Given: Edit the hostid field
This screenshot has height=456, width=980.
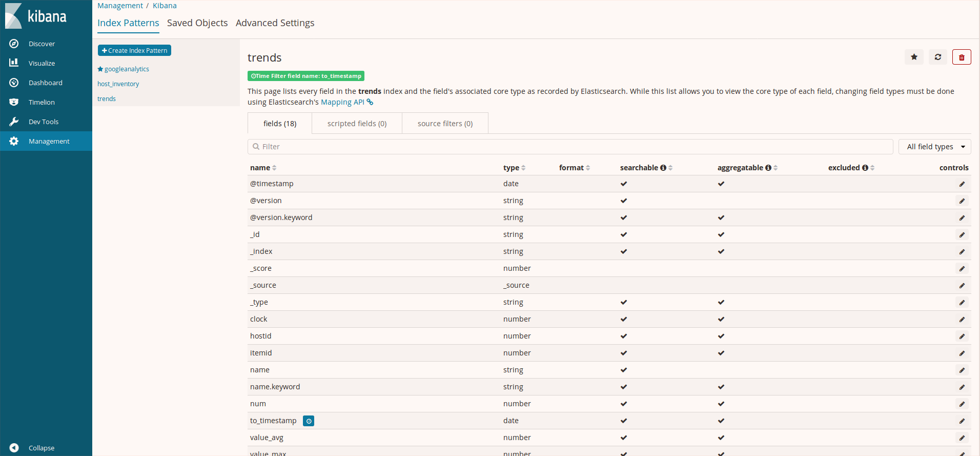Looking at the screenshot, I should tap(962, 336).
